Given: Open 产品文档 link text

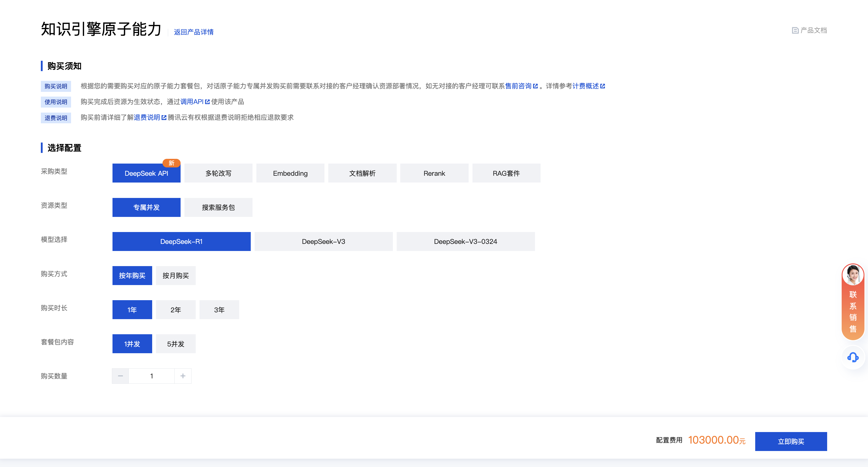Looking at the screenshot, I should coord(814,30).
